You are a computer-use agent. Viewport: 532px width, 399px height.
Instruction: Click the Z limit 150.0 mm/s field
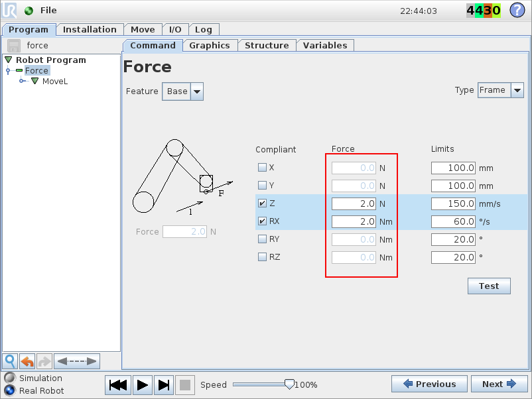453,203
